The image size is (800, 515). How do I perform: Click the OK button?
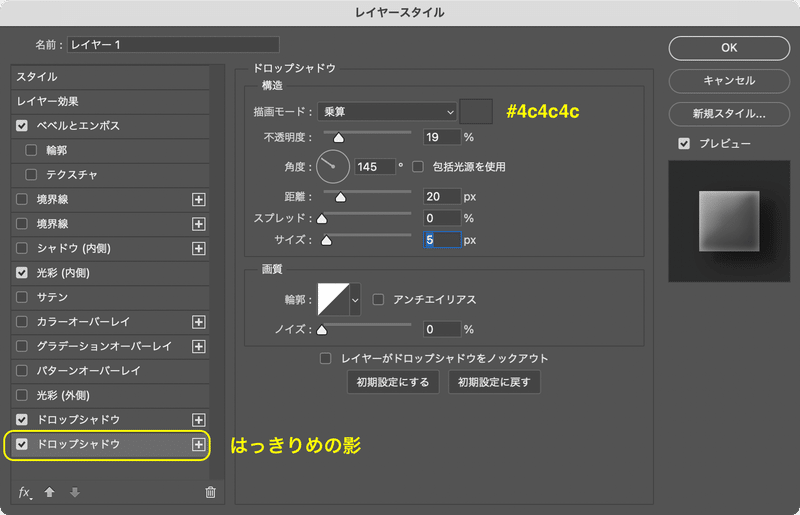pos(729,48)
